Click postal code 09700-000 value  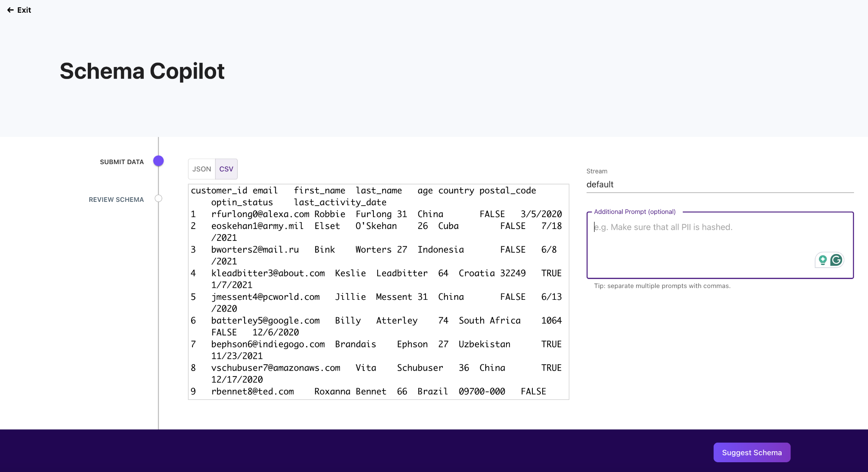[x=482, y=392]
